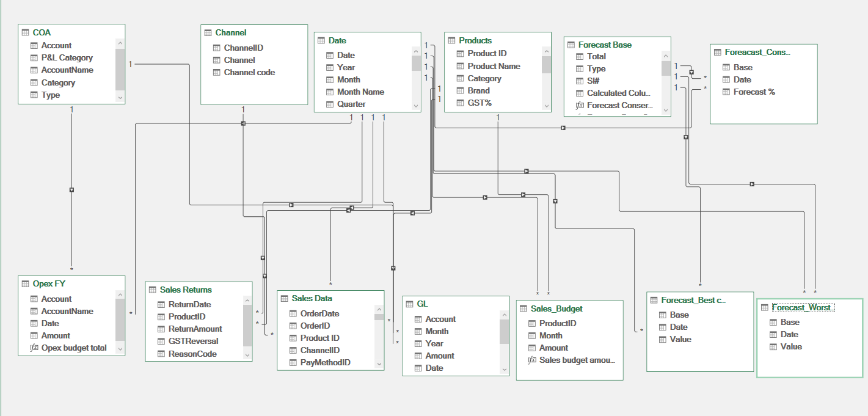This screenshot has height=416, width=868.
Task: Click the Date table header icon
Action: [x=321, y=40]
